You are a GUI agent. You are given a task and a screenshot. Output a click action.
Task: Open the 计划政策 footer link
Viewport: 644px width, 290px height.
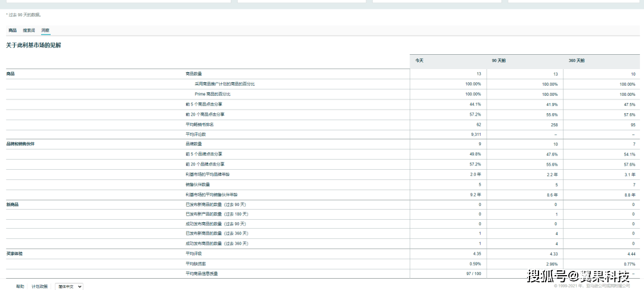tap(39, 286)
